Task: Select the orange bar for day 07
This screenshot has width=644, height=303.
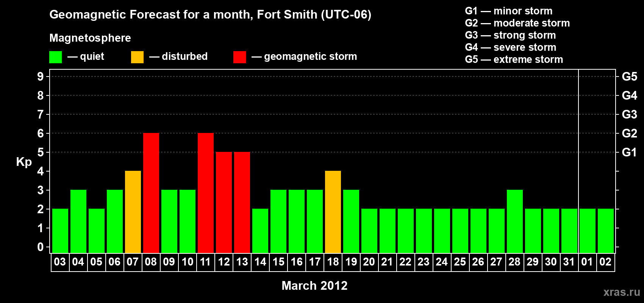Action: point(133,212)
